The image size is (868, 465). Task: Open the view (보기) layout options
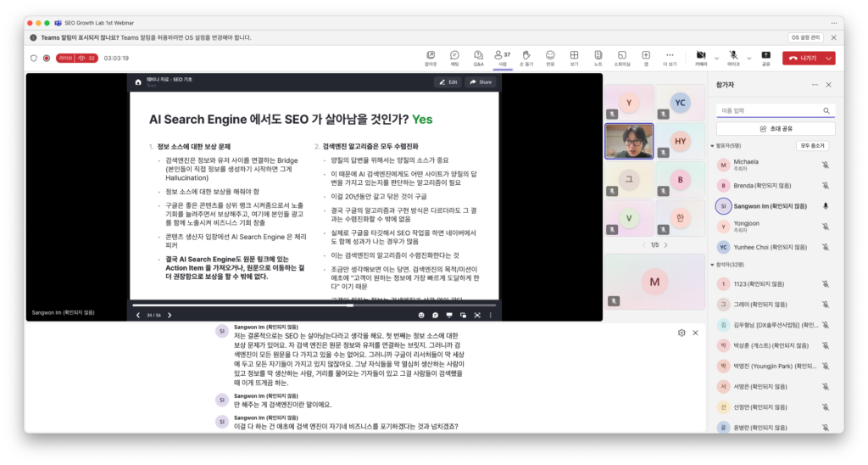click(x=574, y=59)
